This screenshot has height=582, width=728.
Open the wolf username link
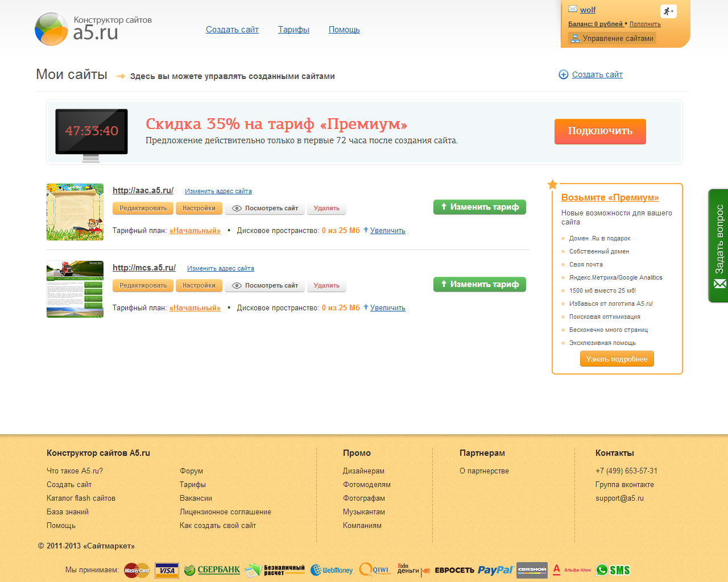(588, 10)
